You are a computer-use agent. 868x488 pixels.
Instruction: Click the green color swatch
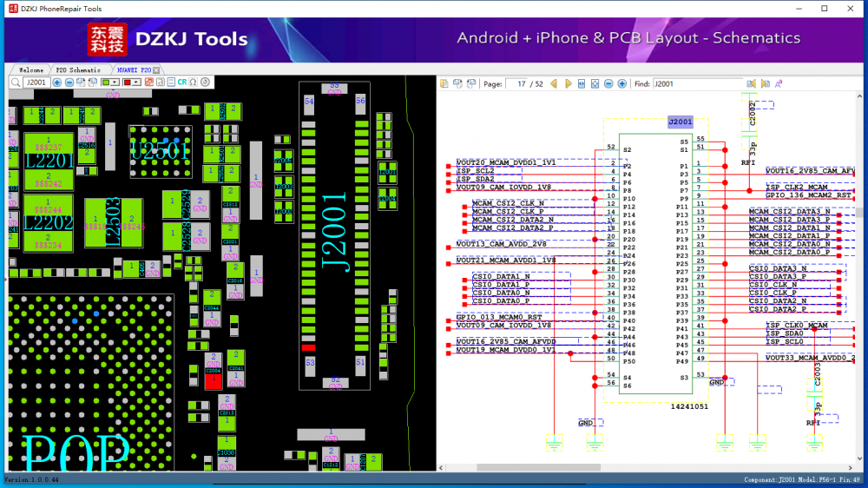pos(106,82)
